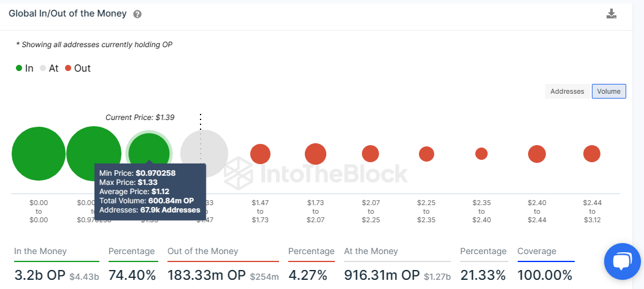Select the red bubble for $1.47 to $1.73

[260, 154]
